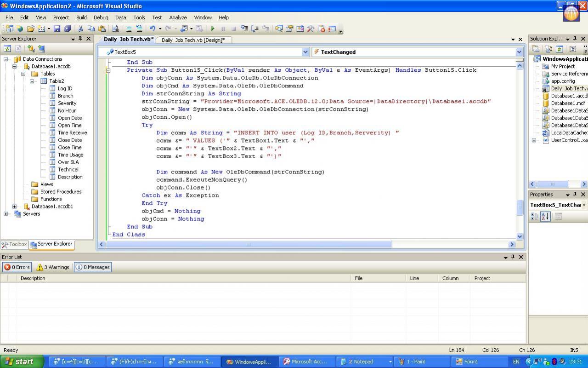Expand the Database1.accdb1 connection node

[14, 207]
